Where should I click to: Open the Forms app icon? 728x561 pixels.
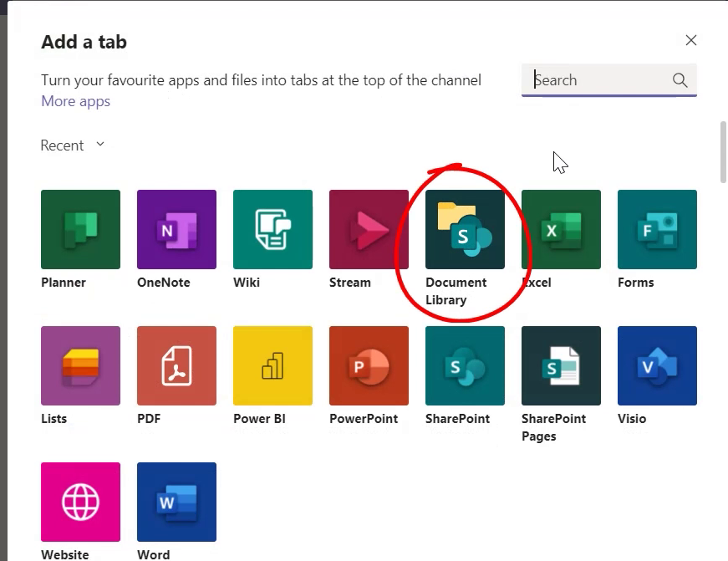[x=657, y=229]
